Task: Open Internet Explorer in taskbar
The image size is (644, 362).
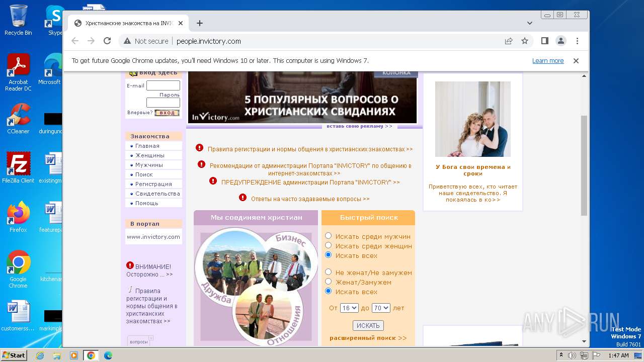Action: 40,355
